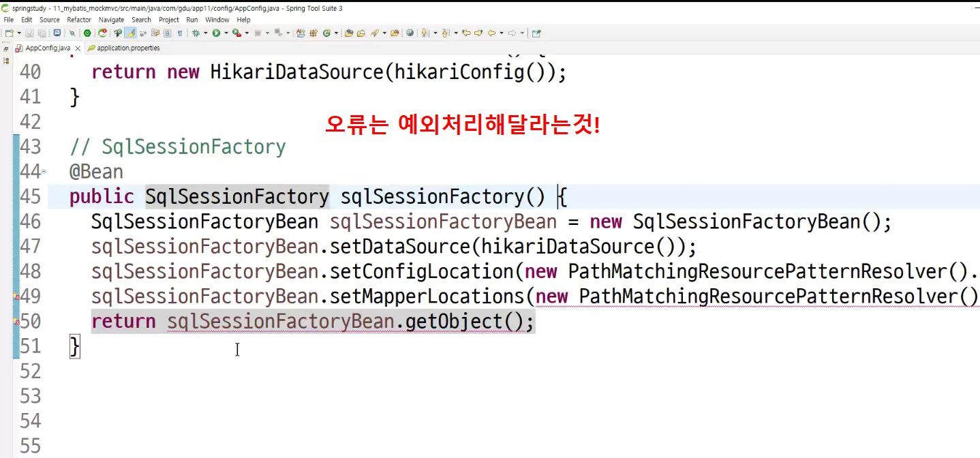Click the '// SqlSessionFactory' comment
The image size is (980, 458).
coord(177,147)
